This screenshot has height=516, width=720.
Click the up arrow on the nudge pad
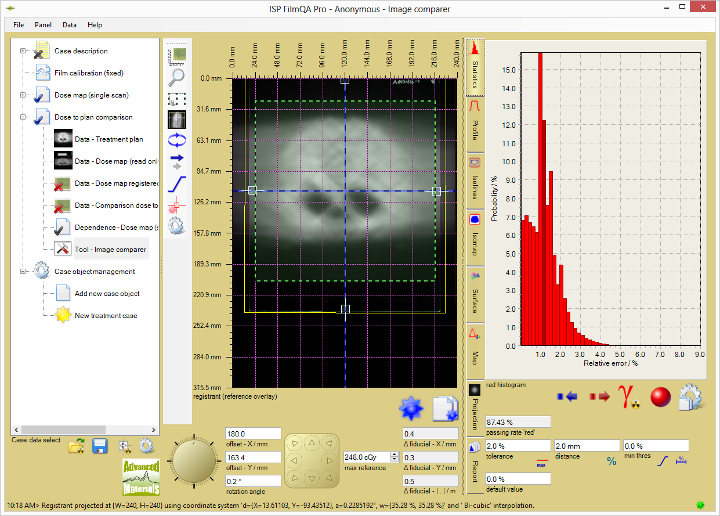pos(312,443)
